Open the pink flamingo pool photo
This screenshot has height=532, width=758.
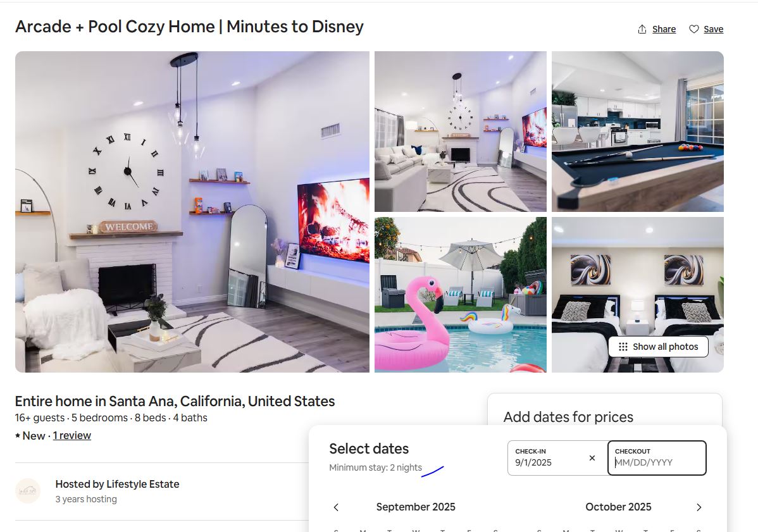(x=460, y=295)
